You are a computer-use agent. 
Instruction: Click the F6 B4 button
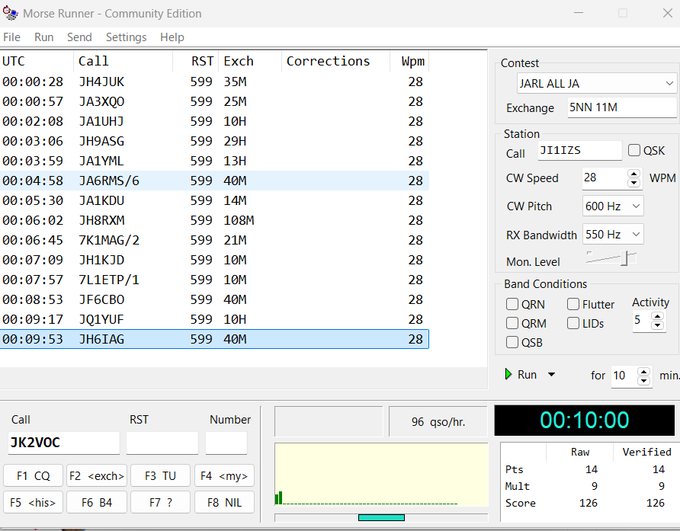97,502
